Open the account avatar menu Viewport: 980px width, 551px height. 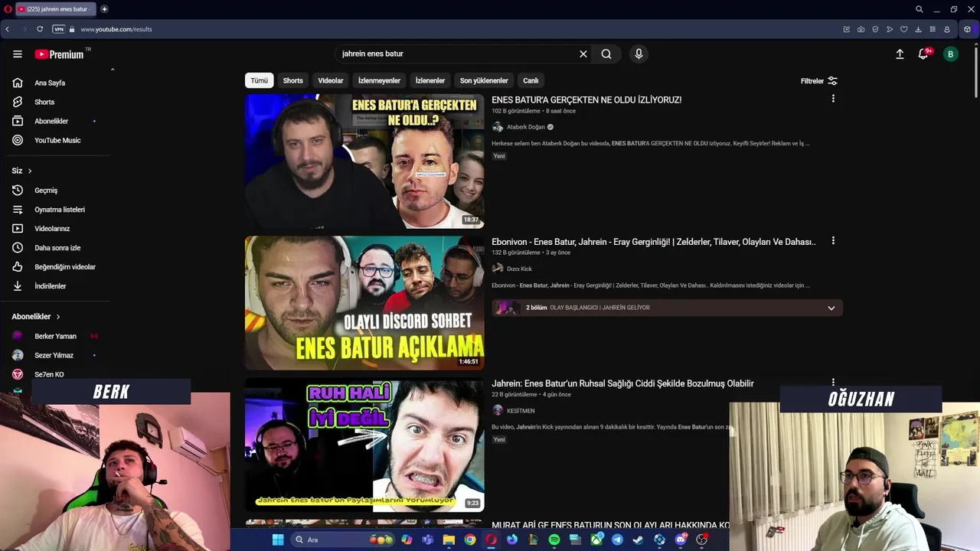[950, 54]
